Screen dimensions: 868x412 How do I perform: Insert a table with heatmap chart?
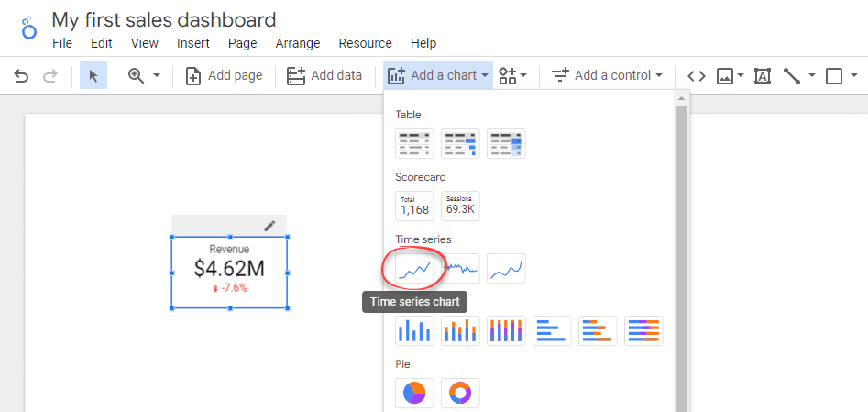coord(507,144)
